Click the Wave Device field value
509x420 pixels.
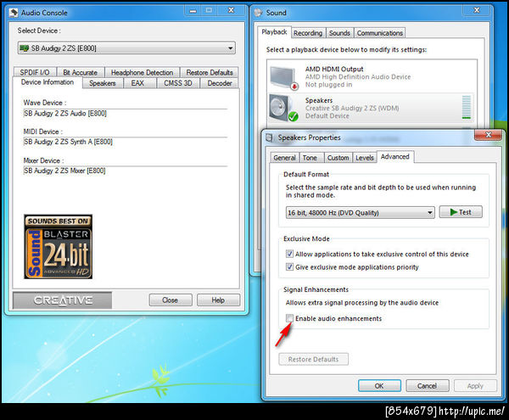[x=125, y=114]
